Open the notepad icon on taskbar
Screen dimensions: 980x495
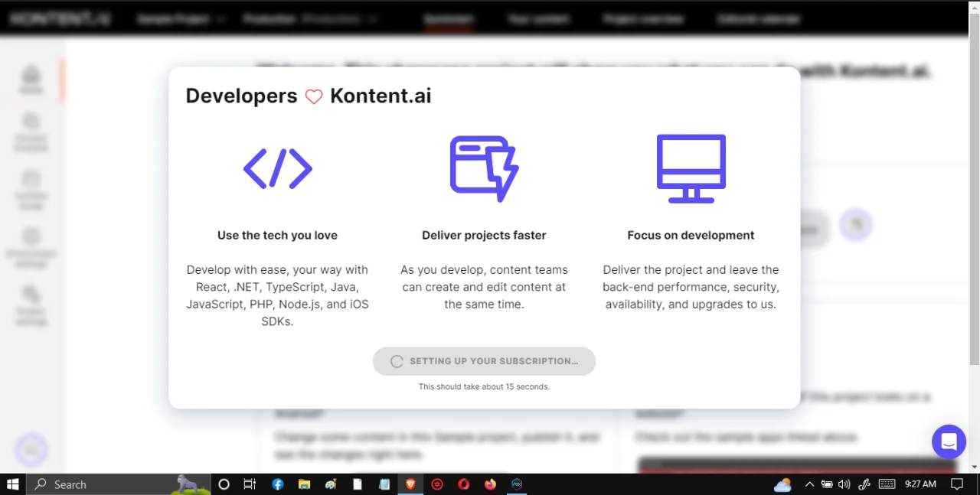tap(384, 484)
